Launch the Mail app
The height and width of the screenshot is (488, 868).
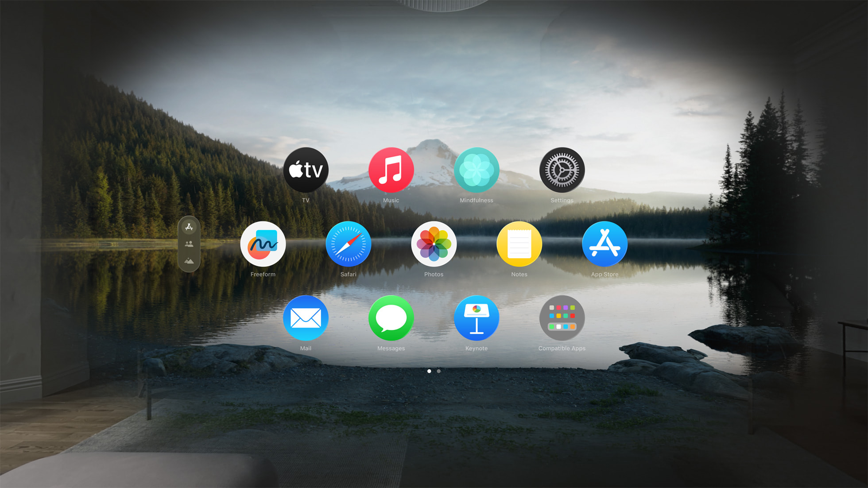pos(306,318)
